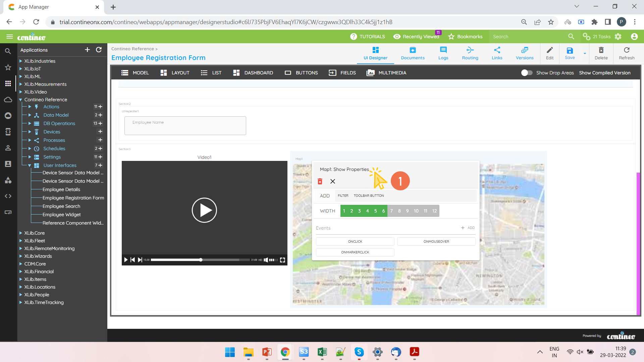Open the Save dropdown arrow
Image resolution: width=644 pixels, height=362 pixels.
(585, 53)
